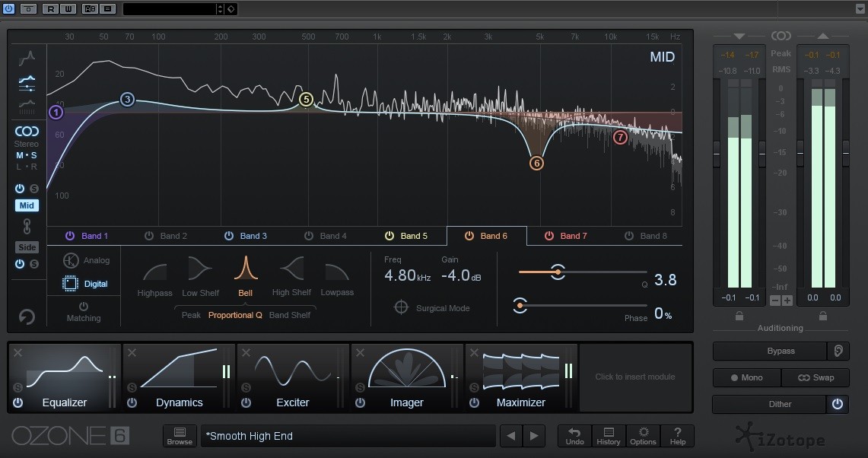
Task: Solo the Exciter module
Action: (x=246, y=388)
